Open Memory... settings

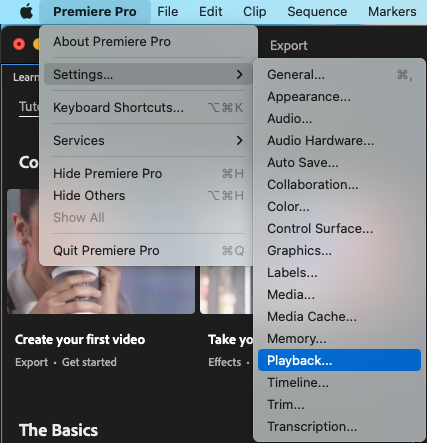[x=339, y=339]
